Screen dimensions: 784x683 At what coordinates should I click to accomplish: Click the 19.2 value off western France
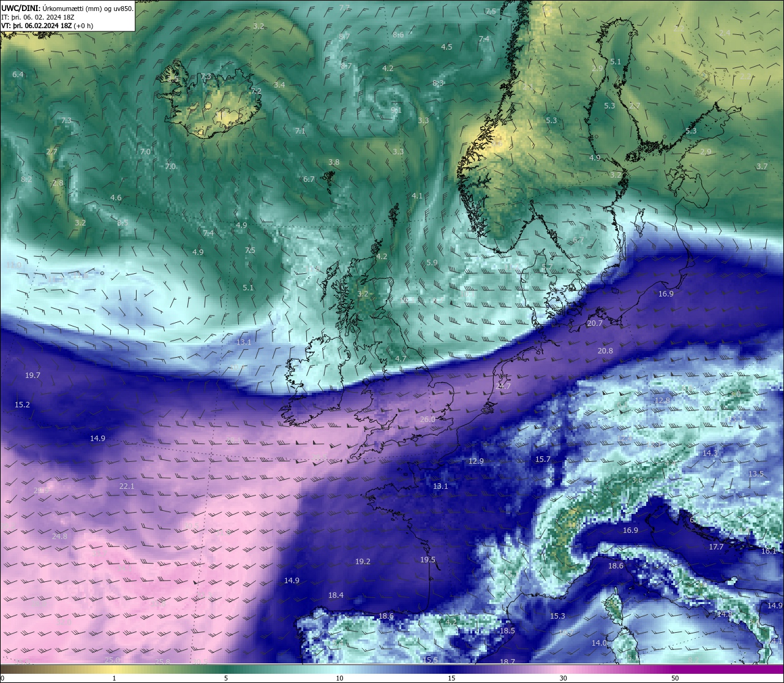click(363, 562)
